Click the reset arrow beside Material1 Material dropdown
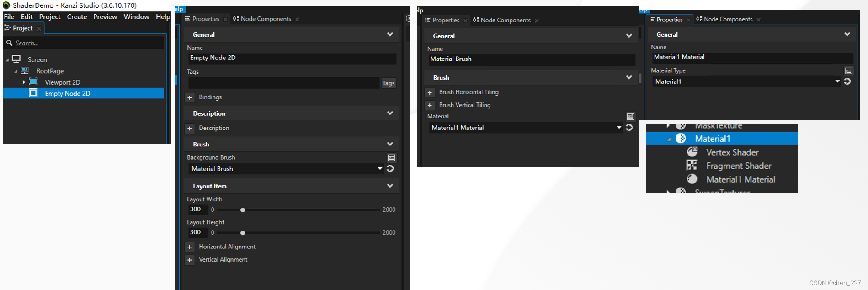 [629, 127]
